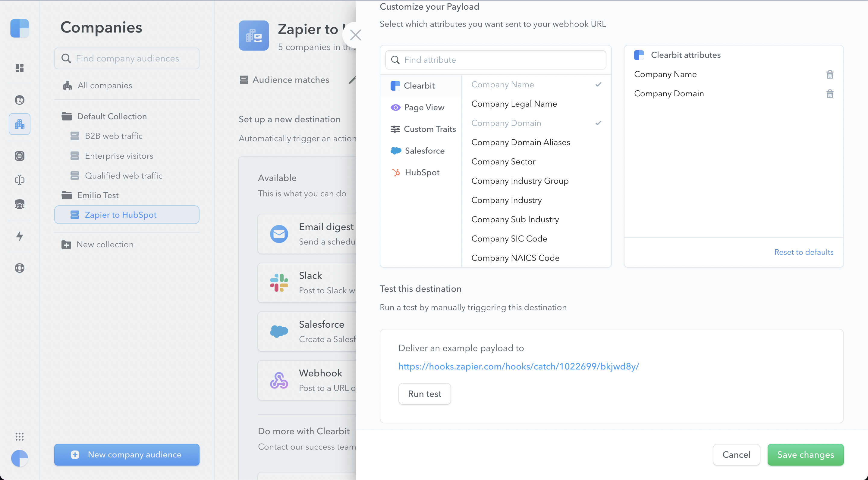
Task: Select the Companies building icon in the sidebar
Action: coord(20,124)
